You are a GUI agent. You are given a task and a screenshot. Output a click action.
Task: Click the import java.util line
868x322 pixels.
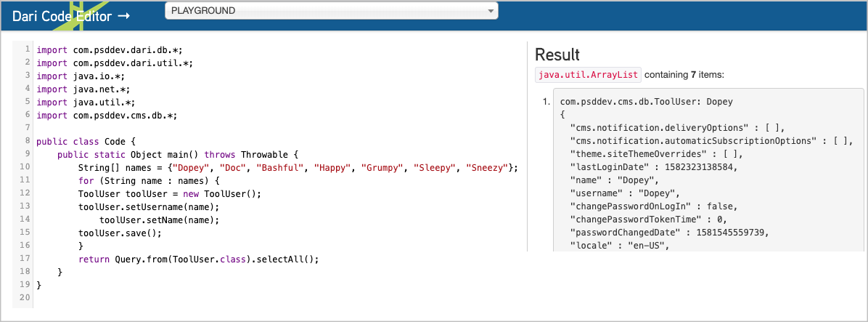[86, 102]
